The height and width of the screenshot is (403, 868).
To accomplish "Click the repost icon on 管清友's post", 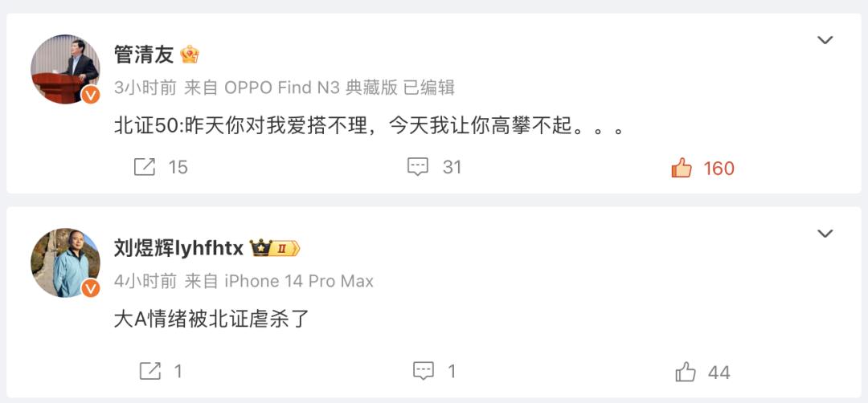I will (145, 167).
